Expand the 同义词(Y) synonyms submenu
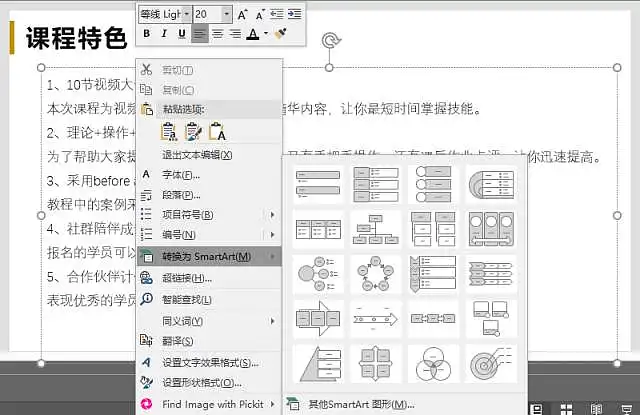The width and height of the screenshot is (640, 415). (x=209, y=321)
